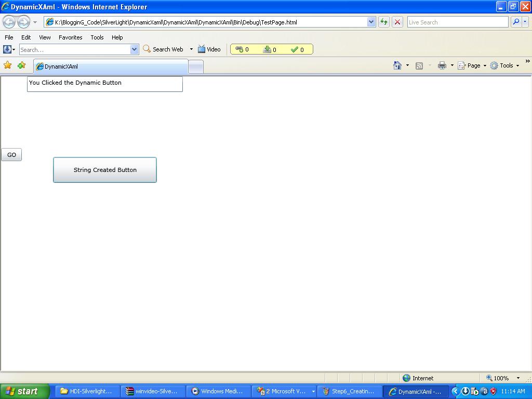Open the Favorites Center star icon
532x399 pixels.
[7, 65]
